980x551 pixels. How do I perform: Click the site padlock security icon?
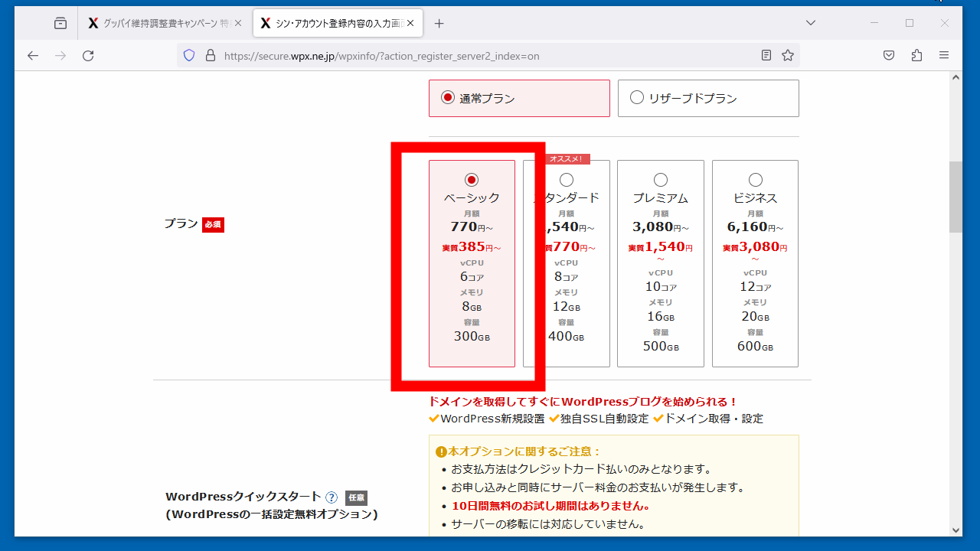click(210, 55)
